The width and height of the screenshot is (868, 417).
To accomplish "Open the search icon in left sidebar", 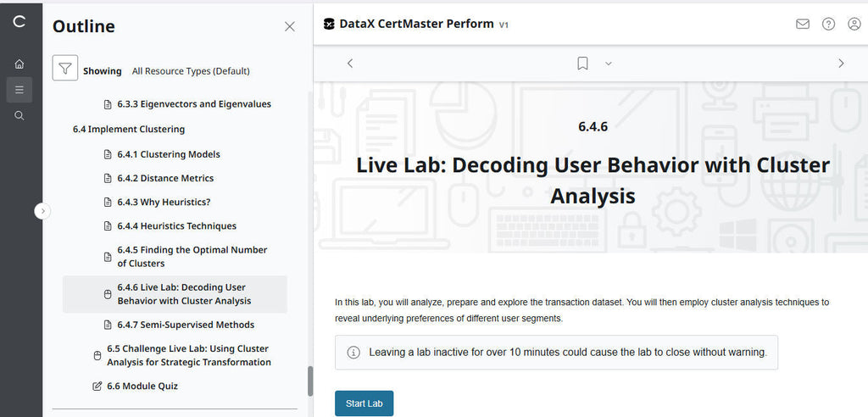I will pyautogui.click(x=19, y=115).
